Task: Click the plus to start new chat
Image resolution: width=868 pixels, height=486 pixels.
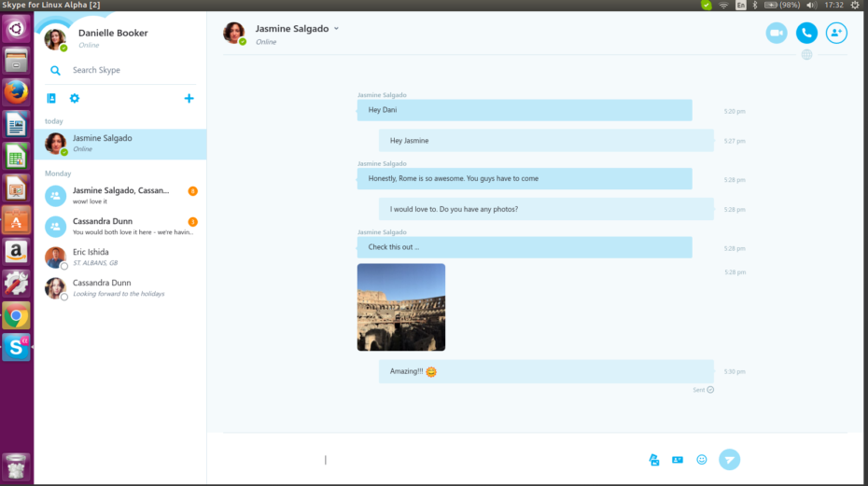Action: click(189, 99)
